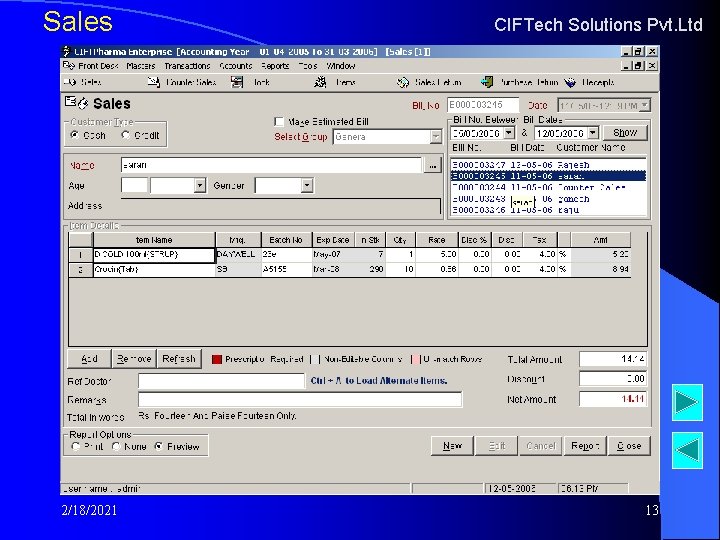Select Cash customer type
This screenshot has height=540, width=720.
pyautogui.click(x=74, y=135)
